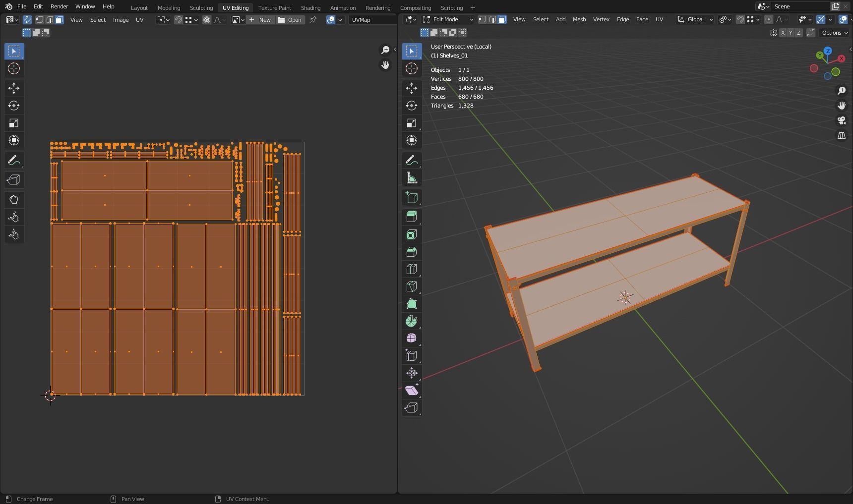Viewport: 853px width, 504px height.
Task: Select the Extrude Region tool
Action: (x=412, y=217)
